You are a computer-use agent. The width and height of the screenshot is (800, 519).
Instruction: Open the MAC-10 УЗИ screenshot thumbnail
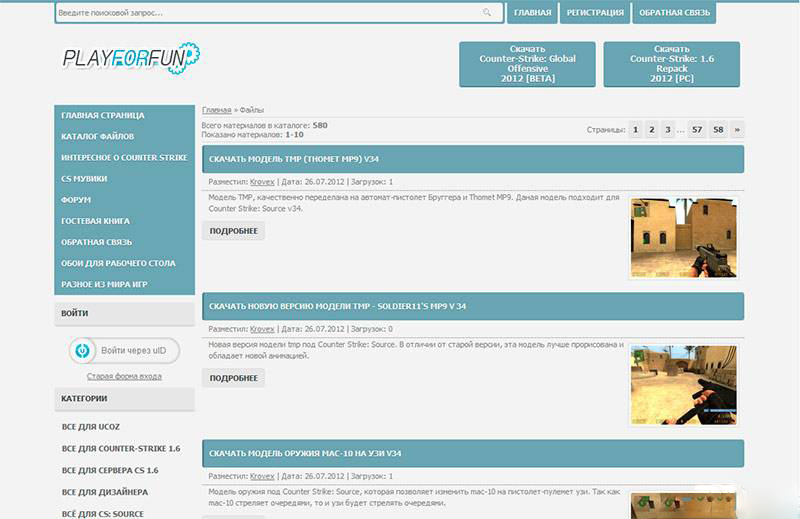click(x=684, y=505)
